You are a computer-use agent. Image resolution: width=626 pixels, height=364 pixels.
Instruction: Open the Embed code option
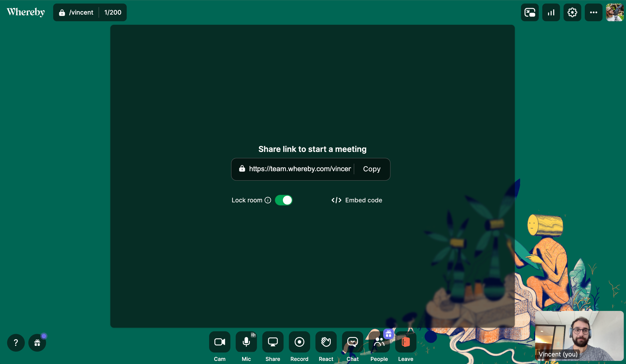point(357,200)
